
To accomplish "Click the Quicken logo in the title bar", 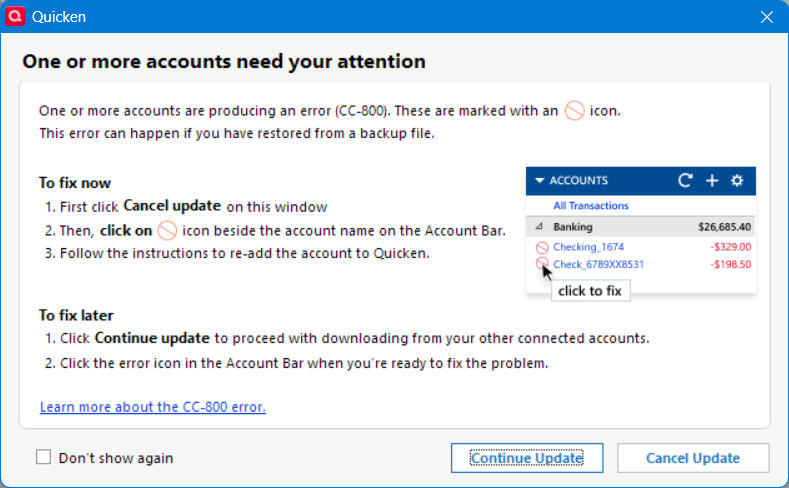I will pos(16,17).
